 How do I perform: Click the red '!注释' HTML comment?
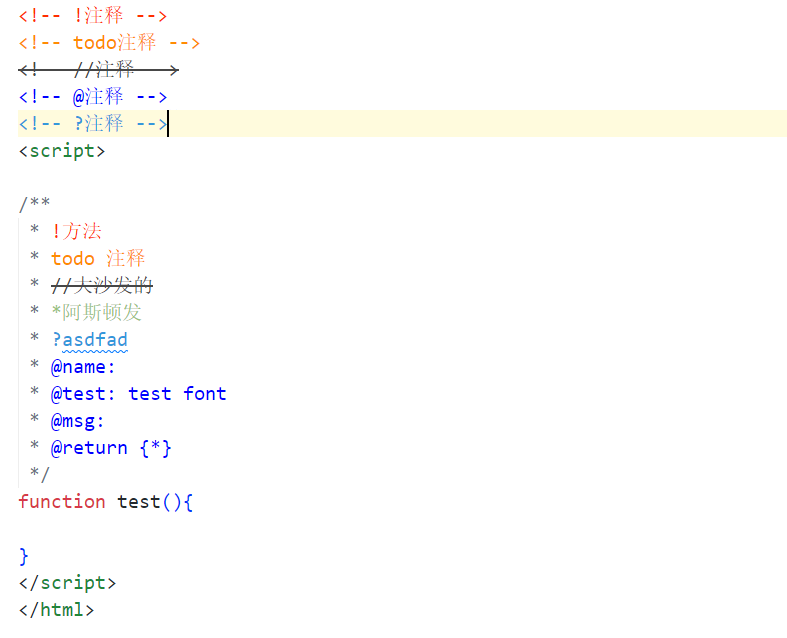pyautogui.click(x=93, y=16)
